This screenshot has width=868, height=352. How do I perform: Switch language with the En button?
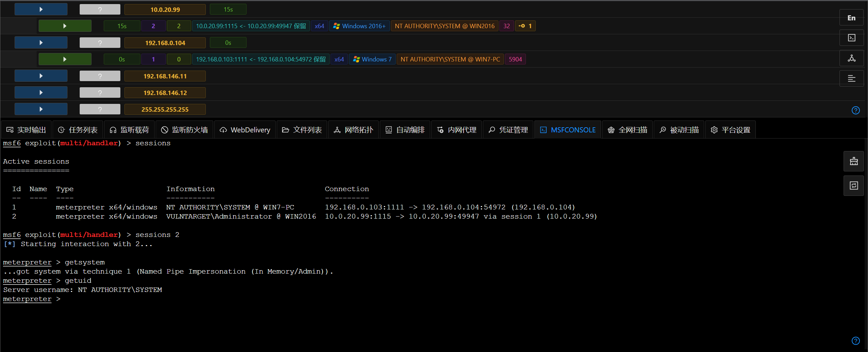coord(851,18)
